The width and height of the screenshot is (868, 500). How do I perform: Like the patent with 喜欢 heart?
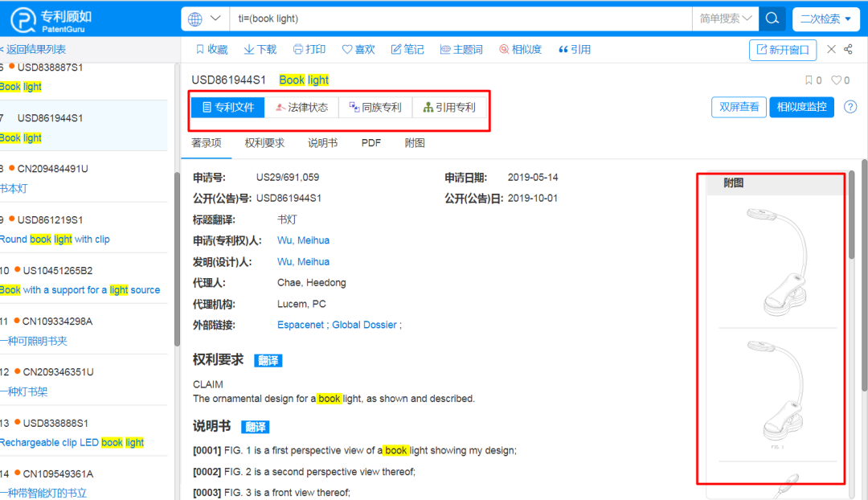[x=358, y=50]
